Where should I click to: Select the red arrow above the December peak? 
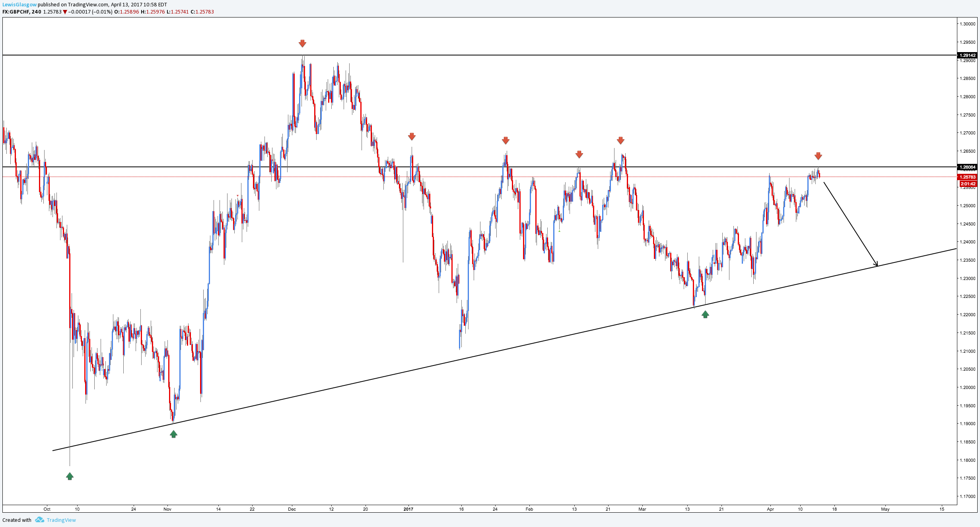pos(303,43)
